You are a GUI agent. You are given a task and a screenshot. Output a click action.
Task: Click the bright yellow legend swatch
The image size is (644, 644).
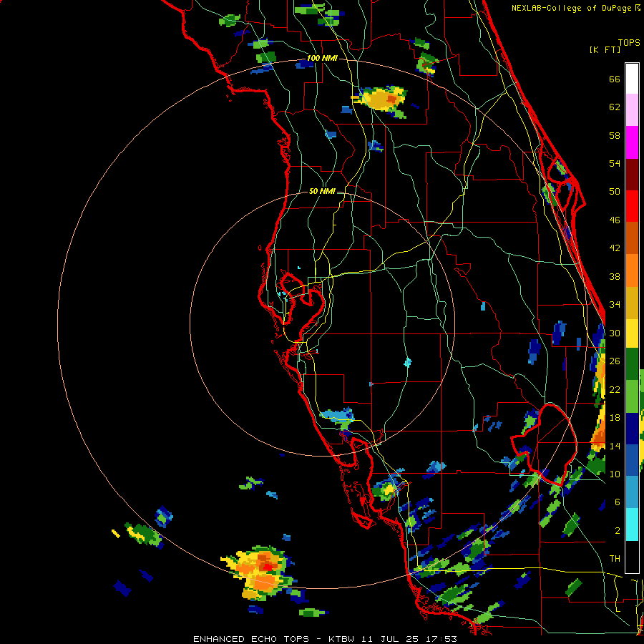632,333
